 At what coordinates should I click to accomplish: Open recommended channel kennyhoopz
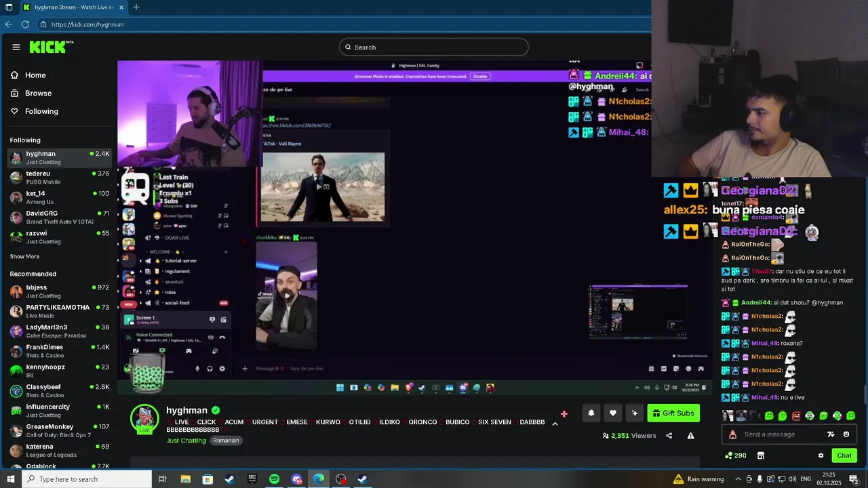(x=59, y=371)
